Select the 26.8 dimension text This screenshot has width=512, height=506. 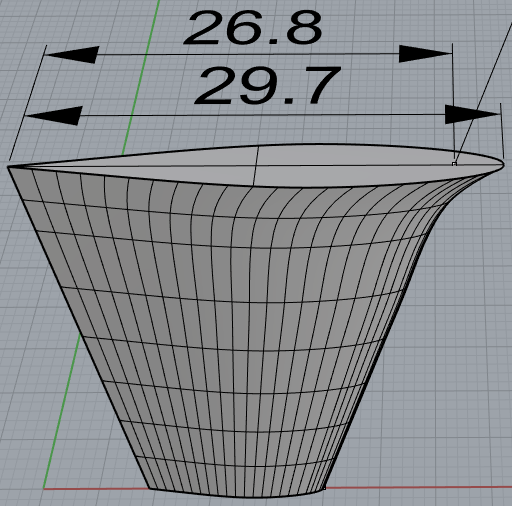pos(252,28)
